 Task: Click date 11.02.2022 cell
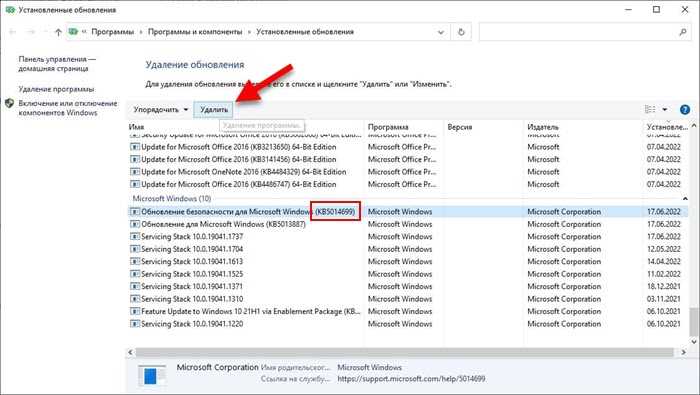click(663, 274)
